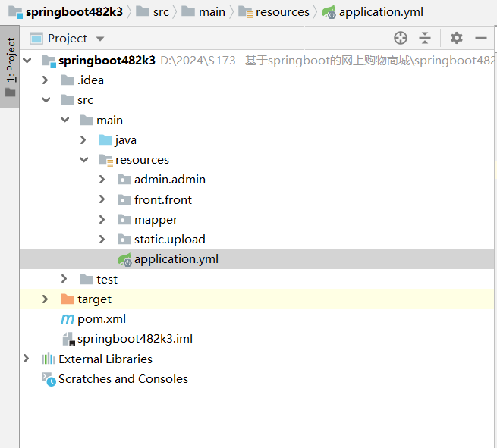The height and width of the screenshot is (448, 497).
Task: Expand the target folder
Action: click(46, 299)
